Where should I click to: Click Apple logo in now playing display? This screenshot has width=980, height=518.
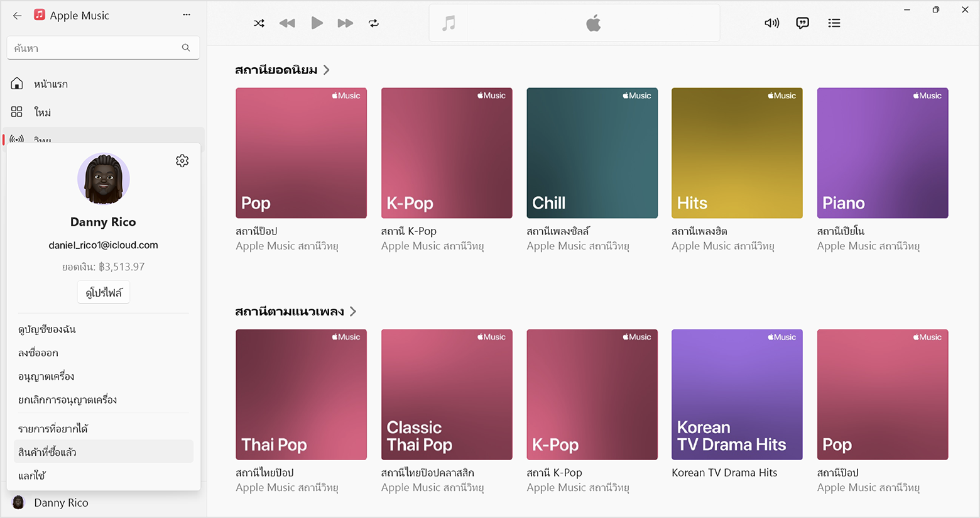tap(593, 23)
